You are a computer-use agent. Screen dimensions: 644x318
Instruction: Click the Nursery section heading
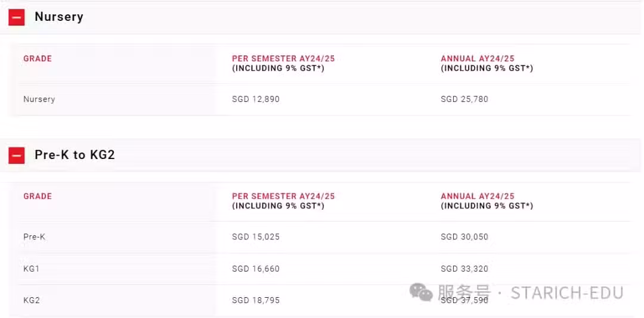[59, 17]
